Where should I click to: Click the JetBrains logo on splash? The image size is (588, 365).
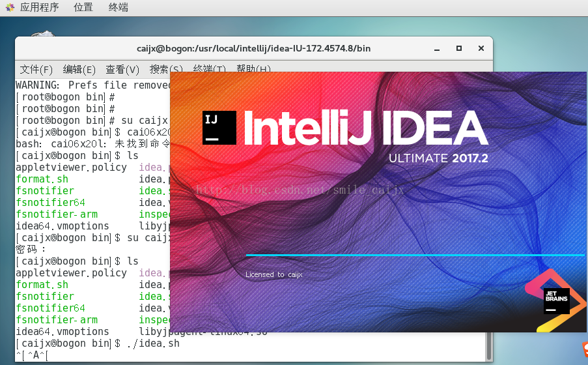(557, 300)
